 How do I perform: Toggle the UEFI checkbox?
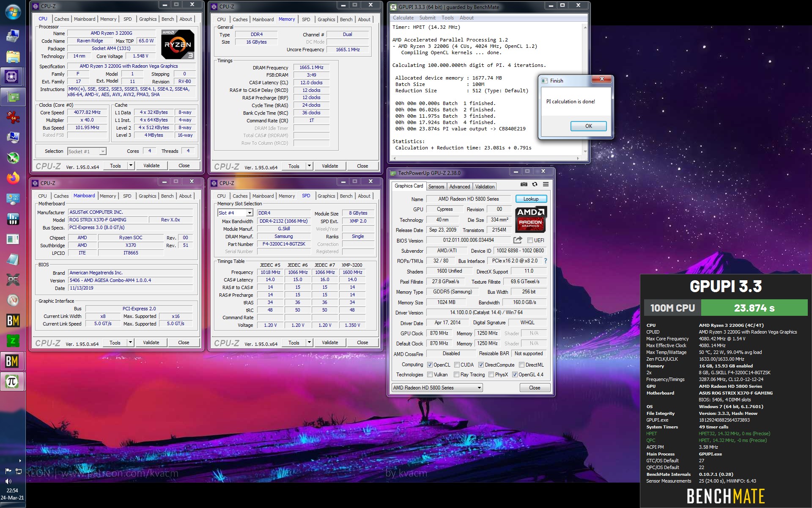[x=530, y=240]
